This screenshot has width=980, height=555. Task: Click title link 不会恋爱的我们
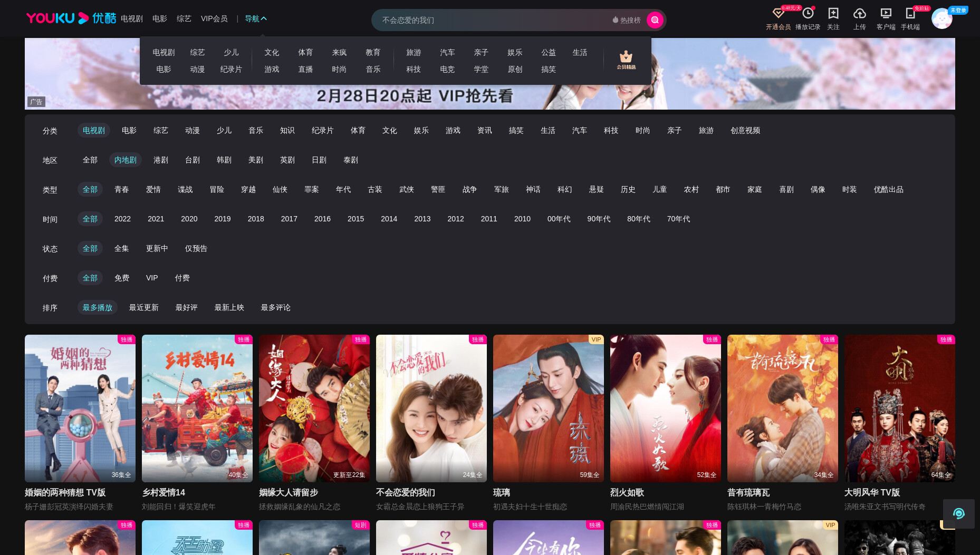tap(406, 492)
